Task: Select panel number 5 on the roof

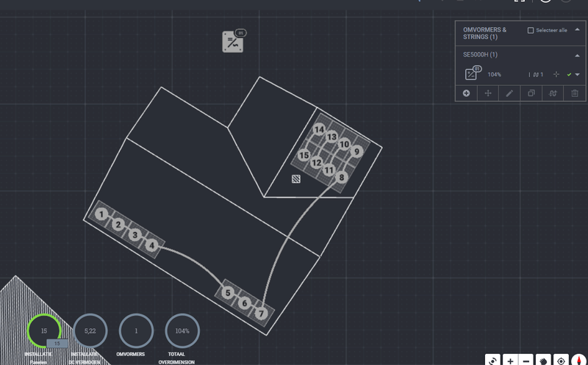Action: [x=228, y=293]
